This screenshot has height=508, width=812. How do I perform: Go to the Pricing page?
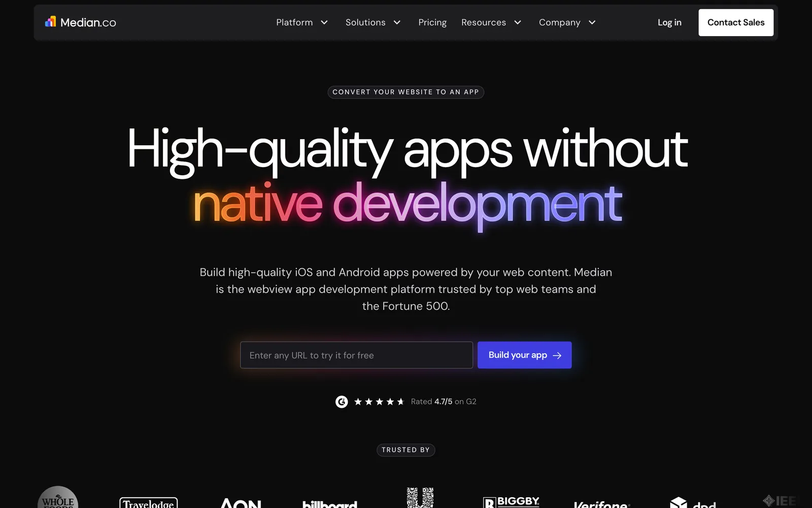pos(432,22)
